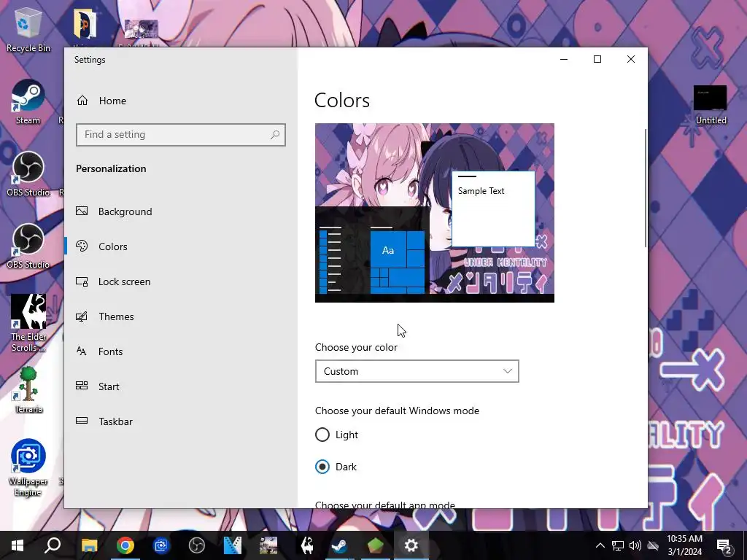This screenshot has height=560, width=747.
Task: Expand the Choose your color dropdown
Action: point(417,371)
